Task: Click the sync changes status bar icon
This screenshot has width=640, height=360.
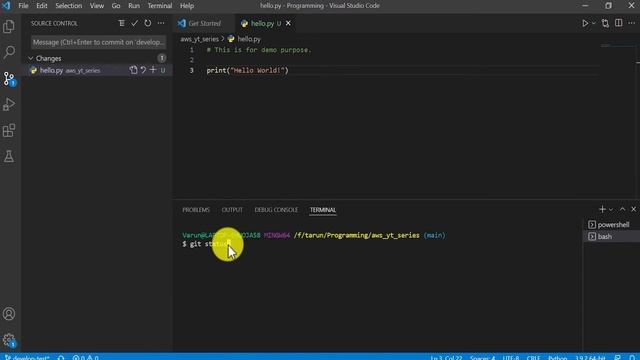Action: pos(61,357)
